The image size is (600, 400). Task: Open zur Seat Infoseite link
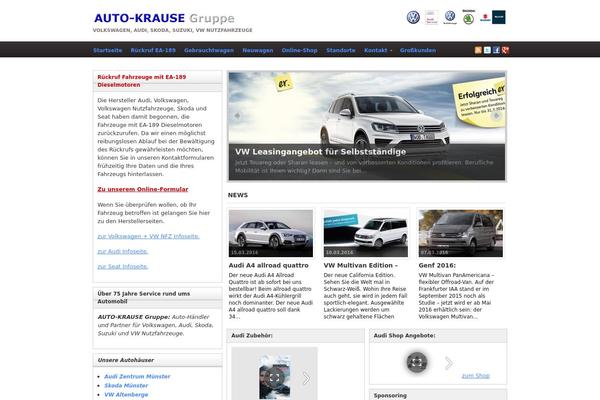pos(123,266)
